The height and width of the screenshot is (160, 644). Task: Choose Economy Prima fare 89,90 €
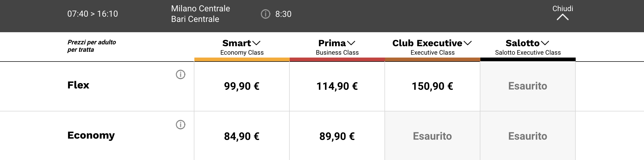click(337, 136)
